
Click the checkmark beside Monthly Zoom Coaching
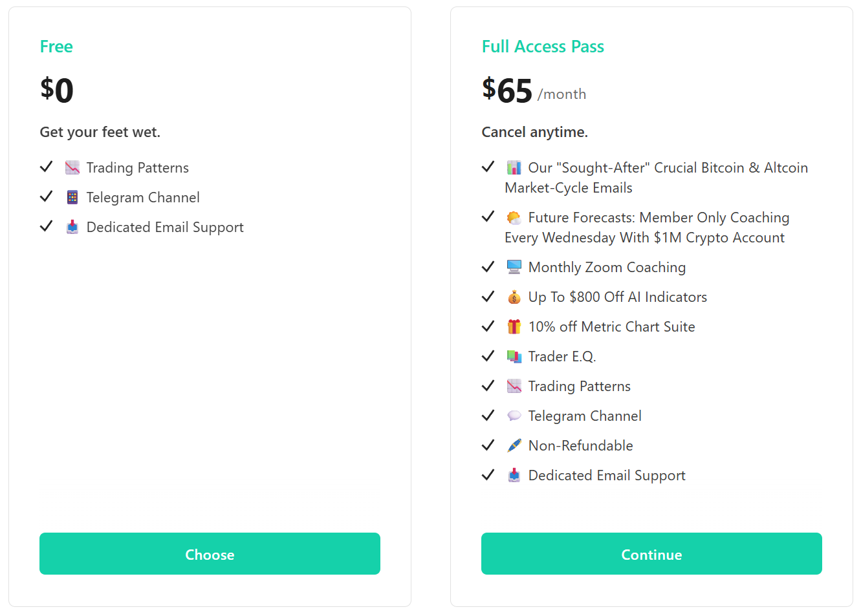[x=488, y=266]
